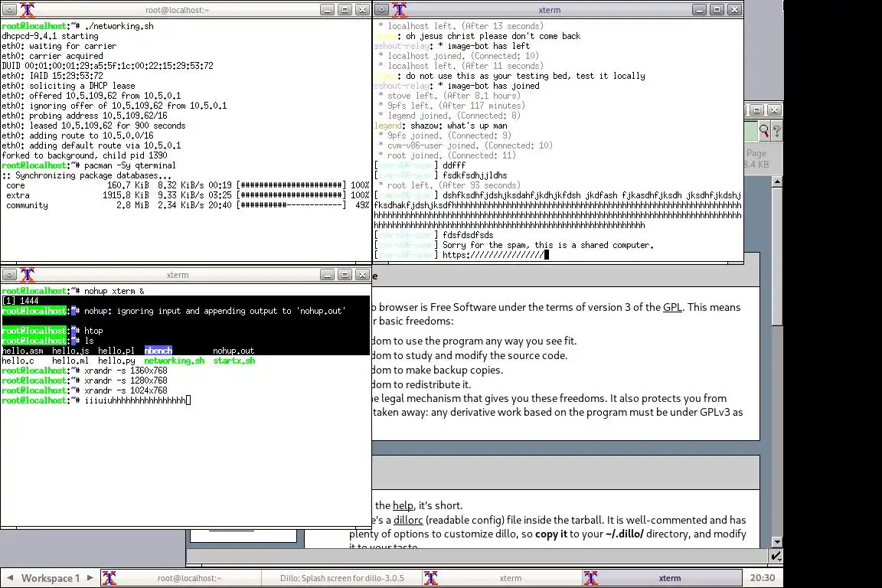Viewport: 882px width, 588px height.
Task: Open the help link in Dillo page
Action: tap(403, 505)
